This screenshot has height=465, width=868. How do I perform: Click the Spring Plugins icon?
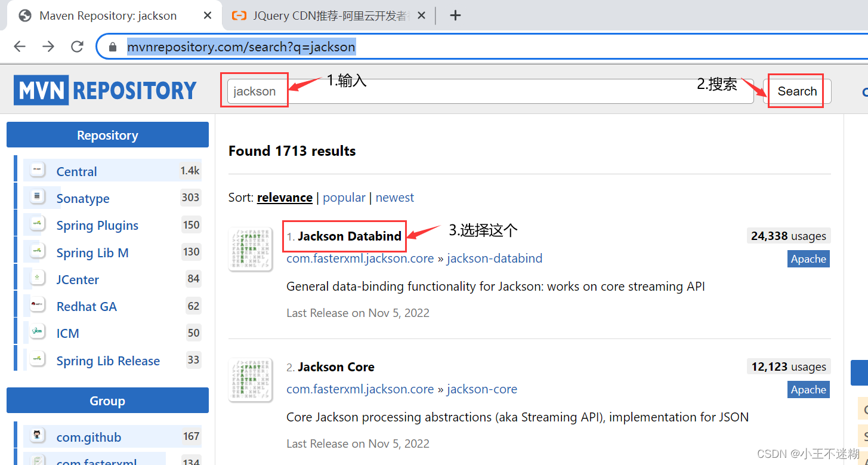click(38, 224)
